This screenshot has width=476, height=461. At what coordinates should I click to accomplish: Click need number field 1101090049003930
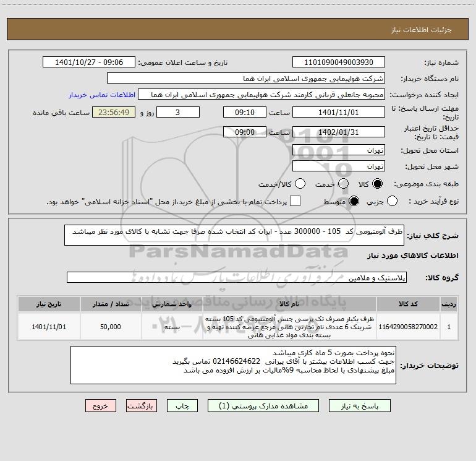coord(339,62)
